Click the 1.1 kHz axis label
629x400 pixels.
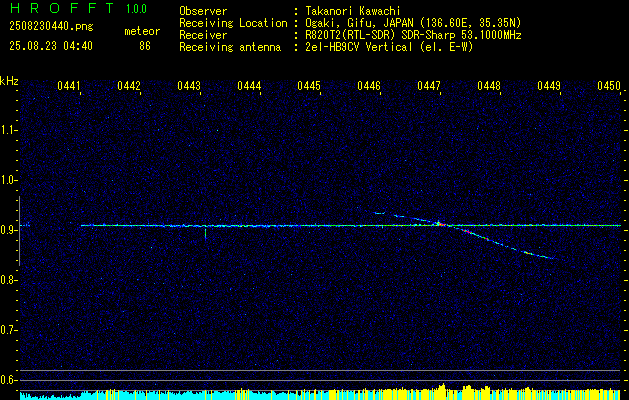[x=8, y=130]
